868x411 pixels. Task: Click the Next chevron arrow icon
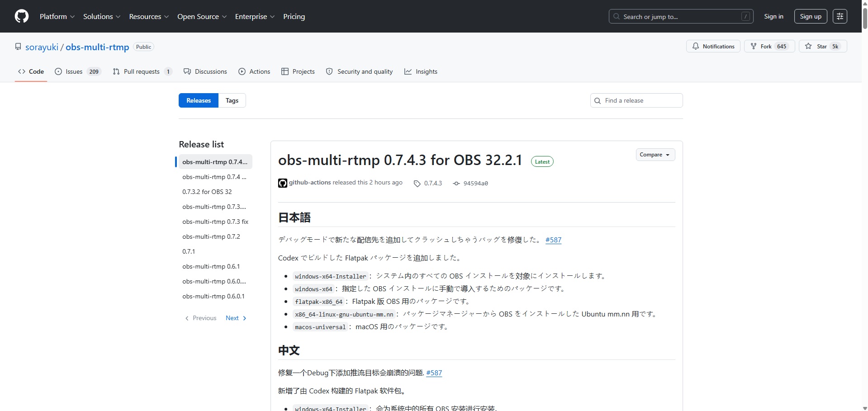(x=245, y=318)
